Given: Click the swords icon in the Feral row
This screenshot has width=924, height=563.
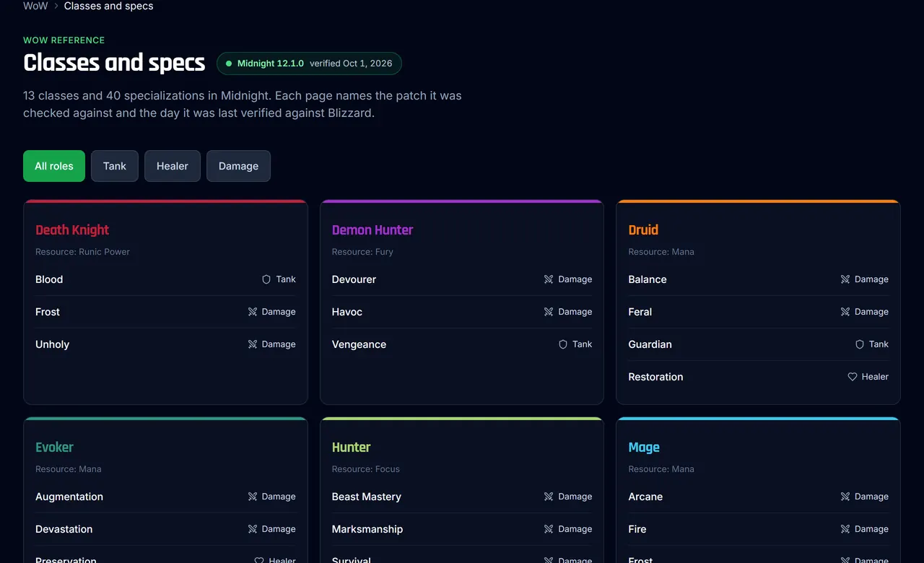Looking at the screenshot, I should (x=845, y=312).
